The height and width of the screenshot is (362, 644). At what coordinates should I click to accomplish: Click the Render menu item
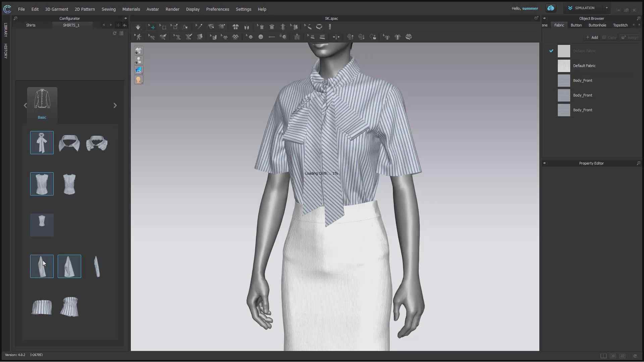tap(173, 9)
